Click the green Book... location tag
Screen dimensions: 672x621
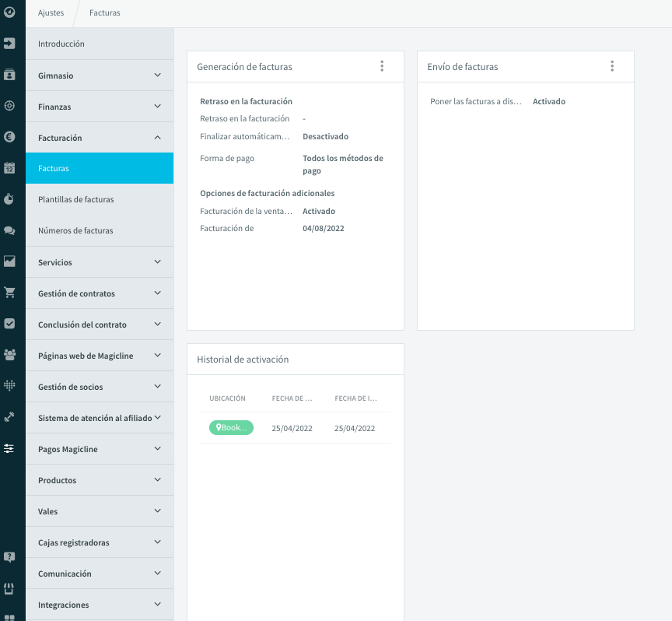point(231,427)
